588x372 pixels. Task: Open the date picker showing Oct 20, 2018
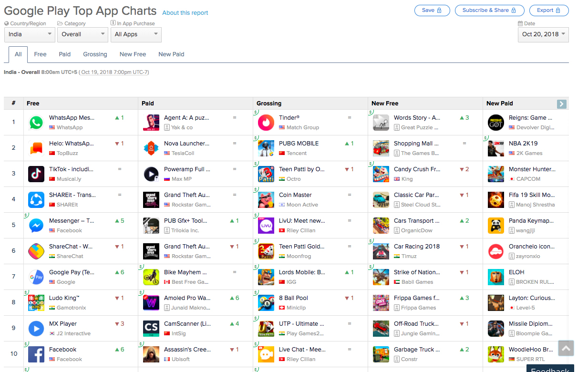click(543, 34)
